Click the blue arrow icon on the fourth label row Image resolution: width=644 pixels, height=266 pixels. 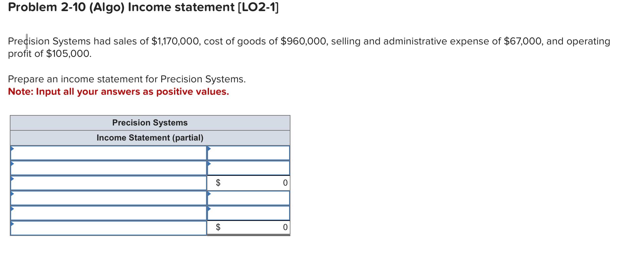13,195
